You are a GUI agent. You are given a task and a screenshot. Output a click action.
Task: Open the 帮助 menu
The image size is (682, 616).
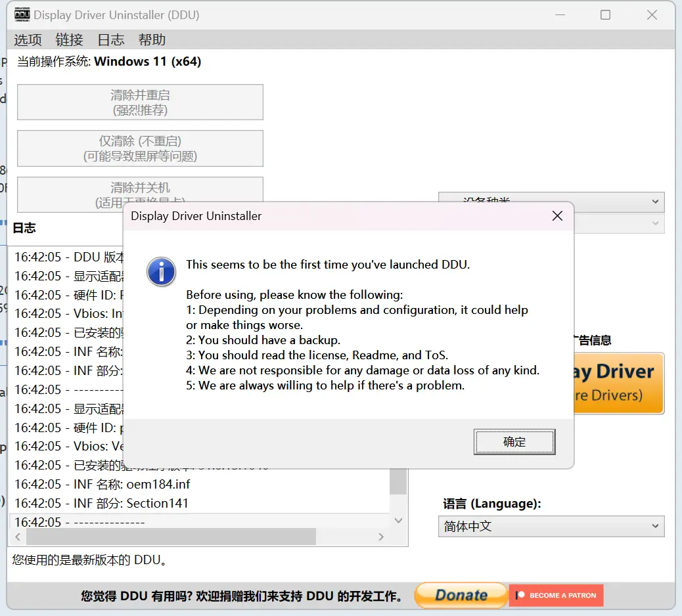(x=152, y=40)
